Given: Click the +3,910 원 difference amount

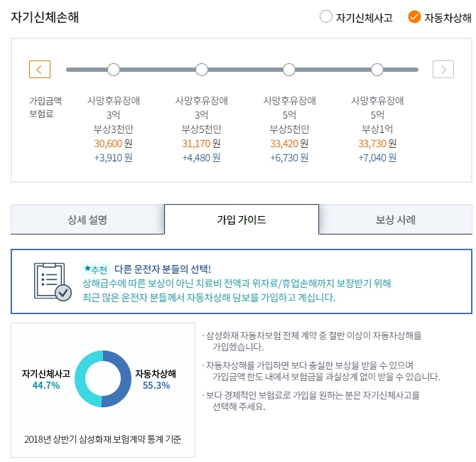Looking at the screenshot, I should pos(113,158).
